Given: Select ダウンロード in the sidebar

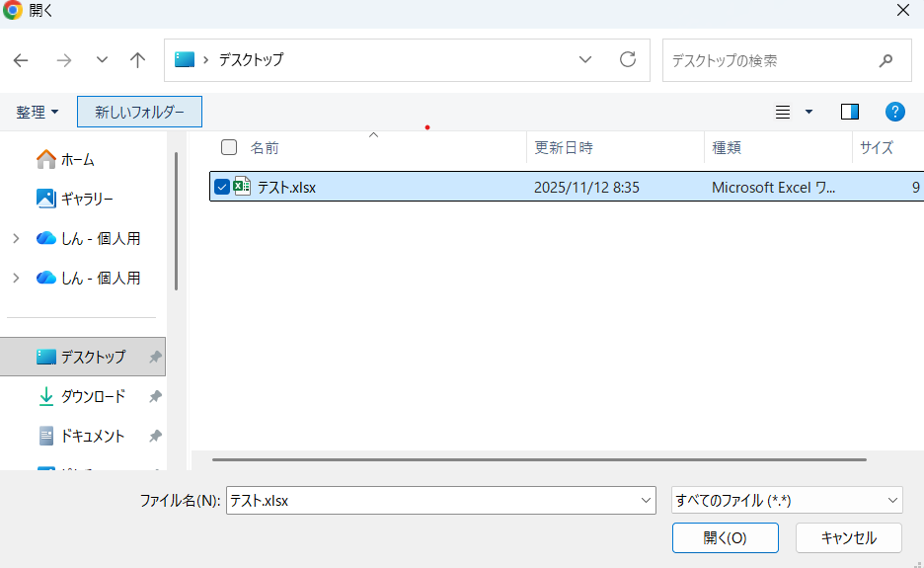Looking at the screenshot, I should click(93, 396).
